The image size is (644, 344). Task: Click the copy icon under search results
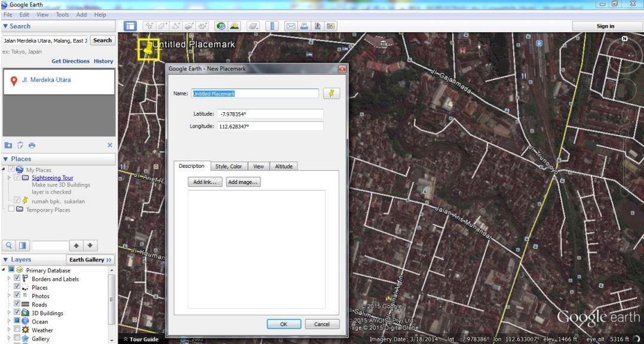tap(20, 145)
